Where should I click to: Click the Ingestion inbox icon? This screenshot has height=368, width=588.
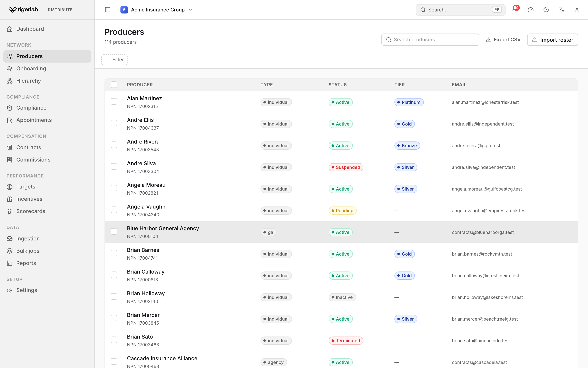tap(10, 239)
